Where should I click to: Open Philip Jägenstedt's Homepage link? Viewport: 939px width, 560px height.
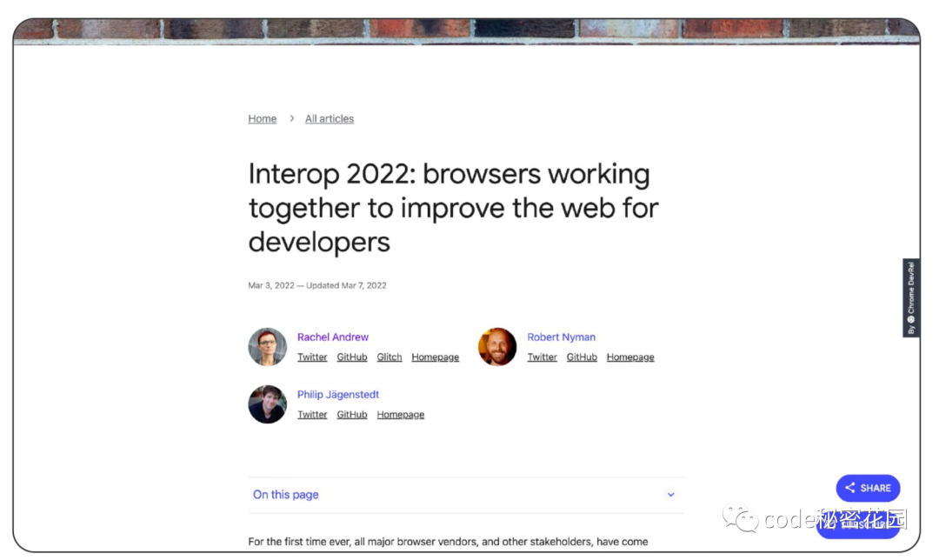coord(401,415)
